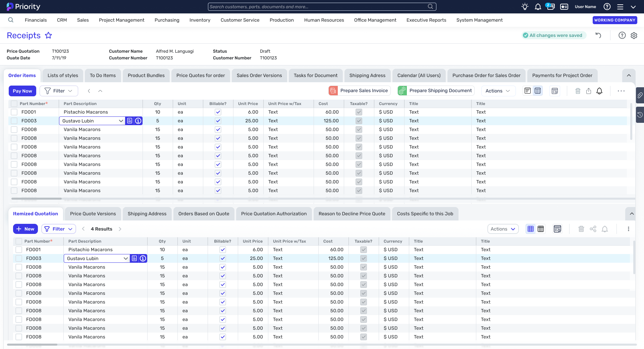
Task: Open the history clock side panel
Action: [x=640, y=115]
